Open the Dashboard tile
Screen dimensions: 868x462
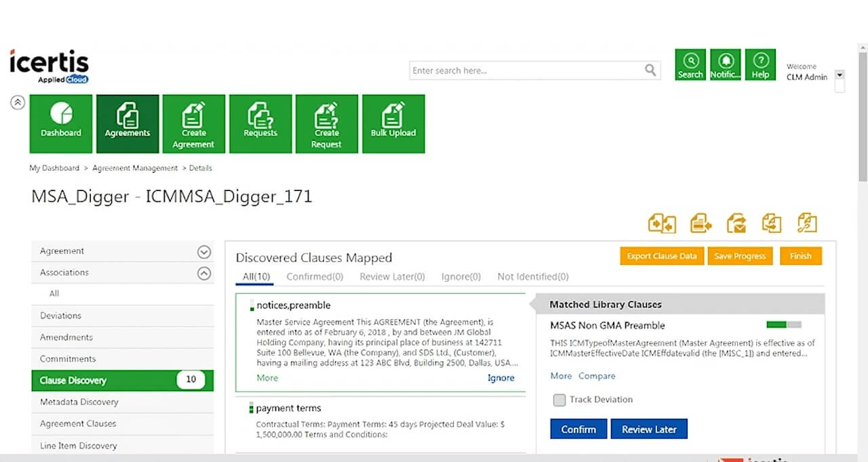click(60, 123)
